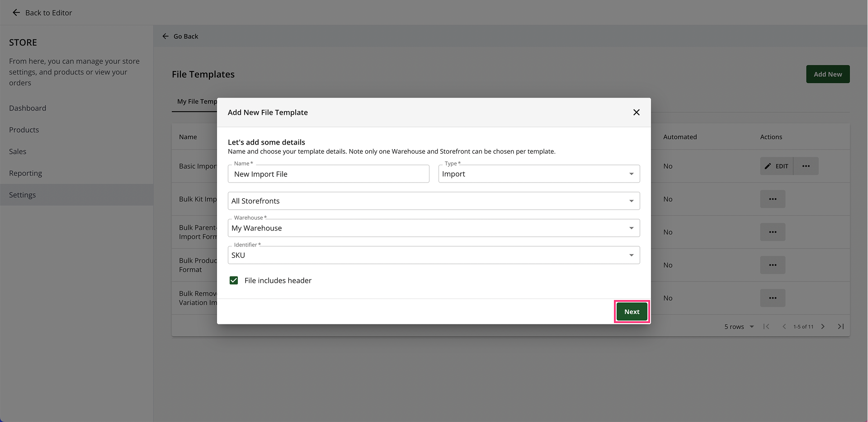Click the Automated column header
Image resolution: width=868 pixels, height=422 pixels.
(x=680, y=137)
